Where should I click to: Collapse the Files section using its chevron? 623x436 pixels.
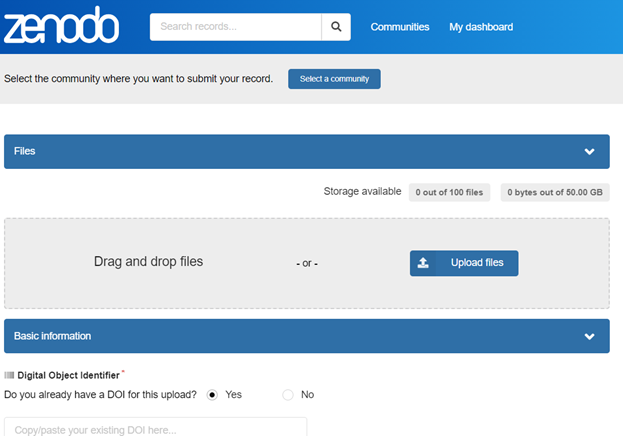coord(589,152)
